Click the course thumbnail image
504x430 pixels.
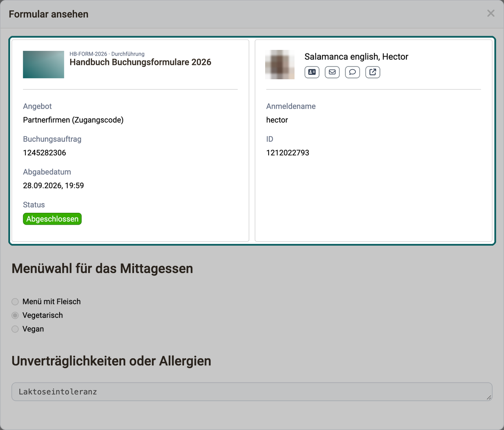click(x=43, y=64)
